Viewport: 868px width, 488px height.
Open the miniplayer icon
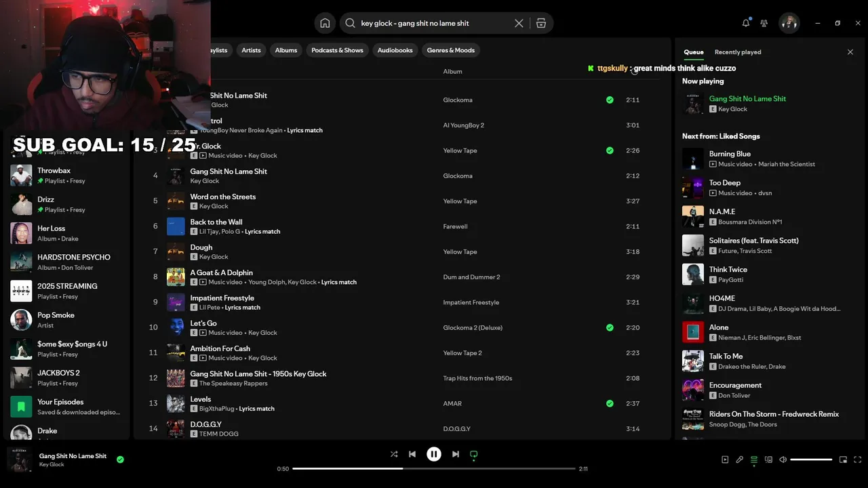click(x=843, y=460)
